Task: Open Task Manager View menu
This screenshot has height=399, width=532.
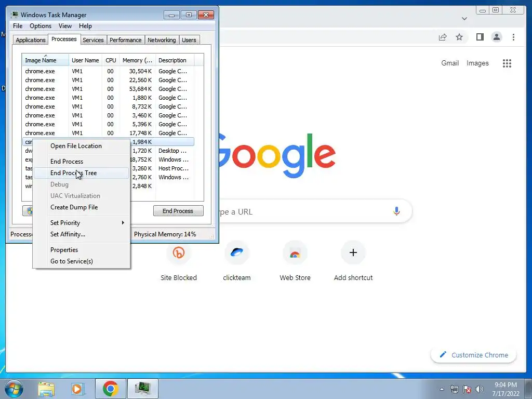Action: (65, 26)
